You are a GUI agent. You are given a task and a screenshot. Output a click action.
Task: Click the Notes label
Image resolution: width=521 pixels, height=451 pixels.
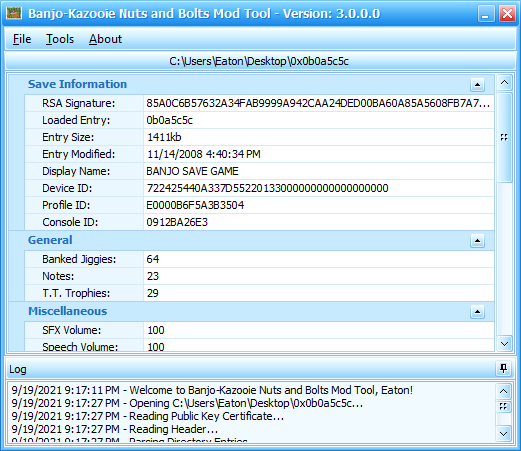pos(58,276)
